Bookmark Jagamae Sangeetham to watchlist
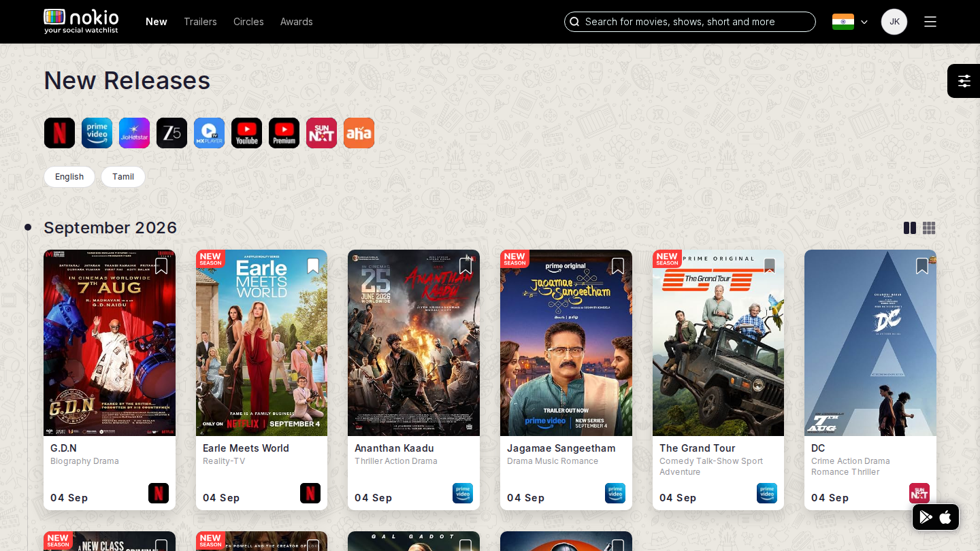The width and height of the screenshot is (980, 551). coord(618,266)
